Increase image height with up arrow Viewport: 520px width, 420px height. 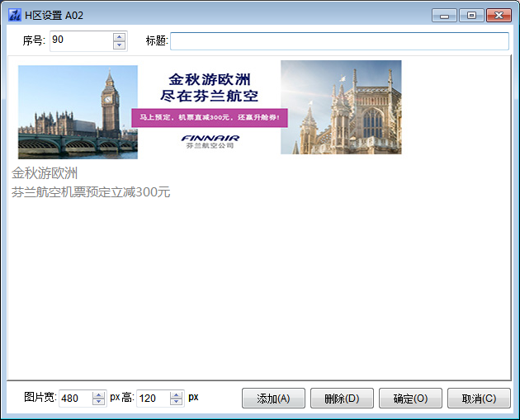[176, 394]
